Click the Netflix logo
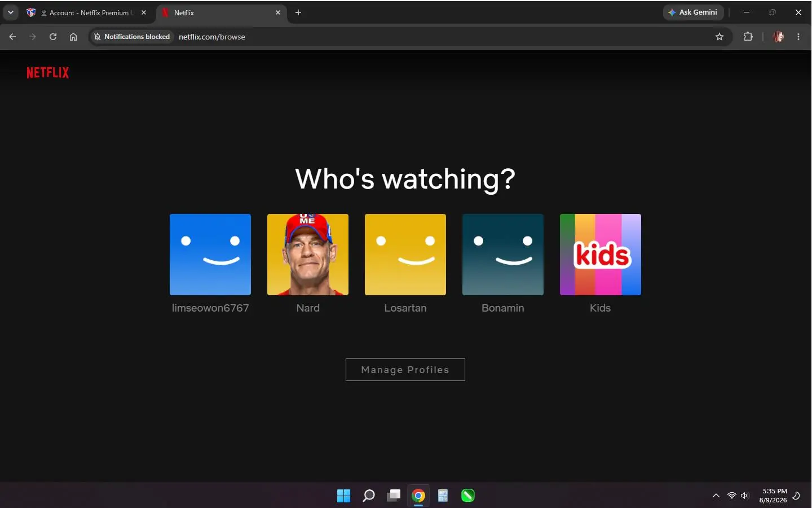 (x=48, y=72)
